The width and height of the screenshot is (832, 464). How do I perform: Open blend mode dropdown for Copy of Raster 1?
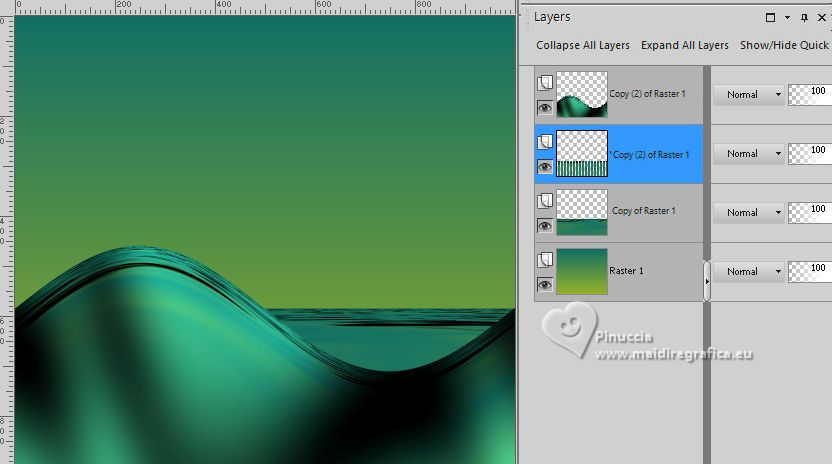[x=749, y=213]
